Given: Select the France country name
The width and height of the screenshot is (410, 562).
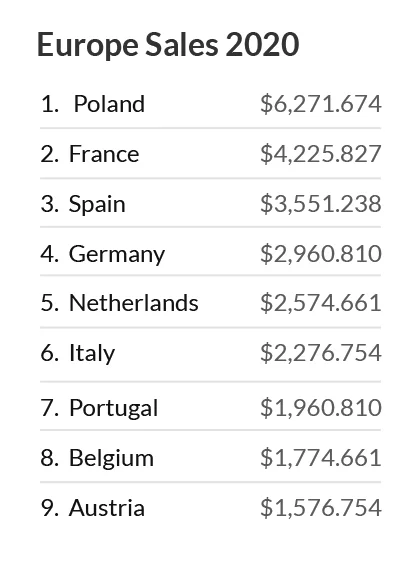Looking at the screenshot, I should [x=104, y=154].
